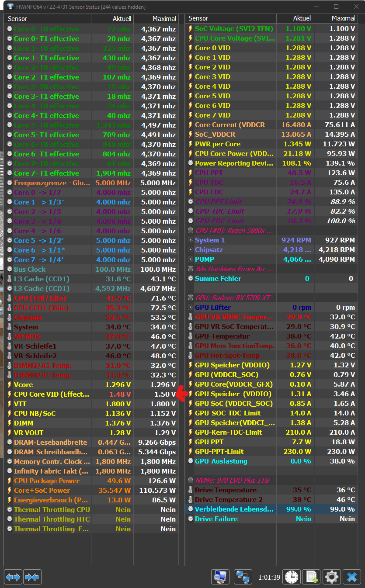The height and width of the screenshot is (588, 365).
Task: Click the icon beside Drive Failure
Action: pos(191,519)
